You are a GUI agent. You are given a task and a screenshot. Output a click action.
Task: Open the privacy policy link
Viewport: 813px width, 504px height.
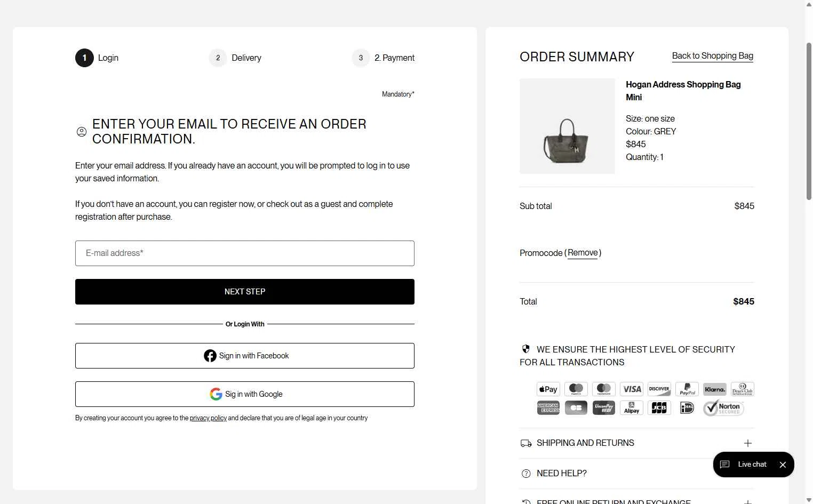[x=208, y=418]
